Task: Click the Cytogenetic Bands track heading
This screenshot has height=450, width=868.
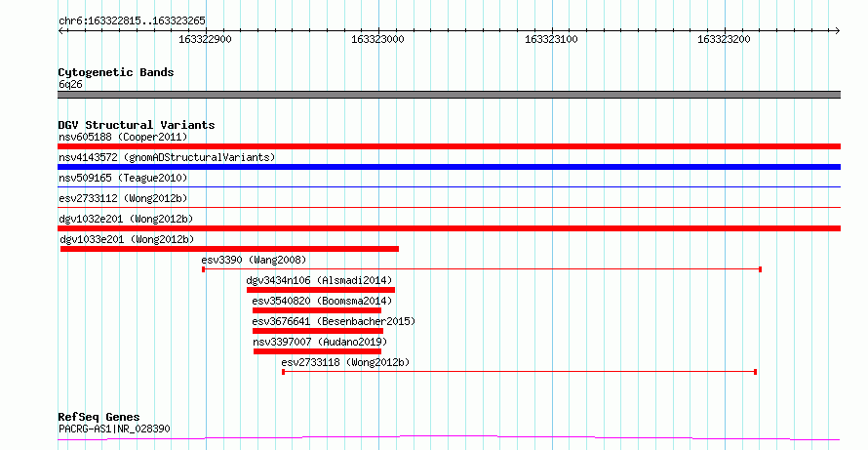Action: coord(116,72)
